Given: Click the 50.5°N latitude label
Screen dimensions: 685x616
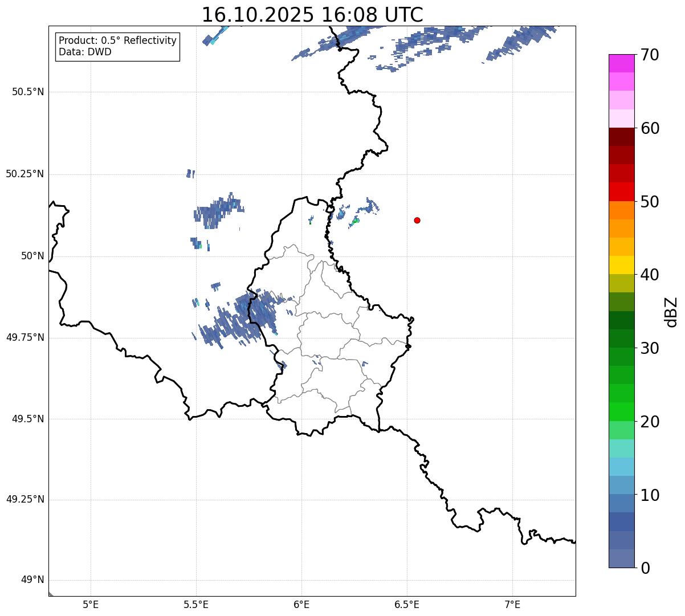Looking at the screenshot, I should point(28,92).
